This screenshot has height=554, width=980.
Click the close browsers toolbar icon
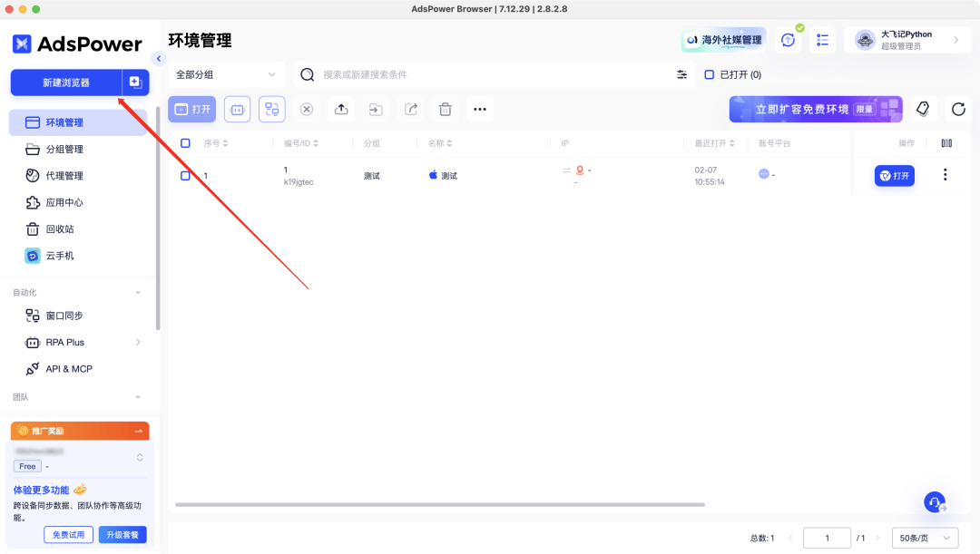[307, 110]
